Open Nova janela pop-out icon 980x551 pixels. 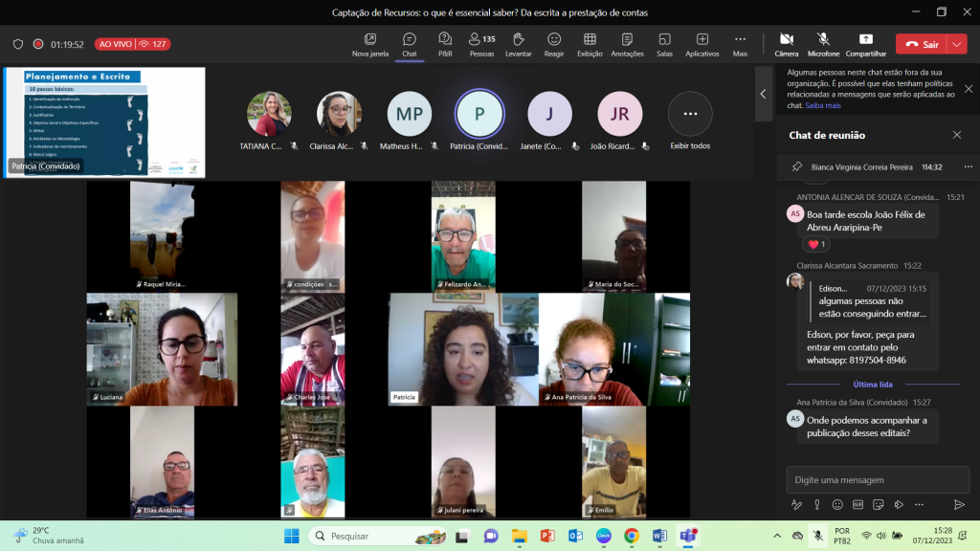point(370,45)
